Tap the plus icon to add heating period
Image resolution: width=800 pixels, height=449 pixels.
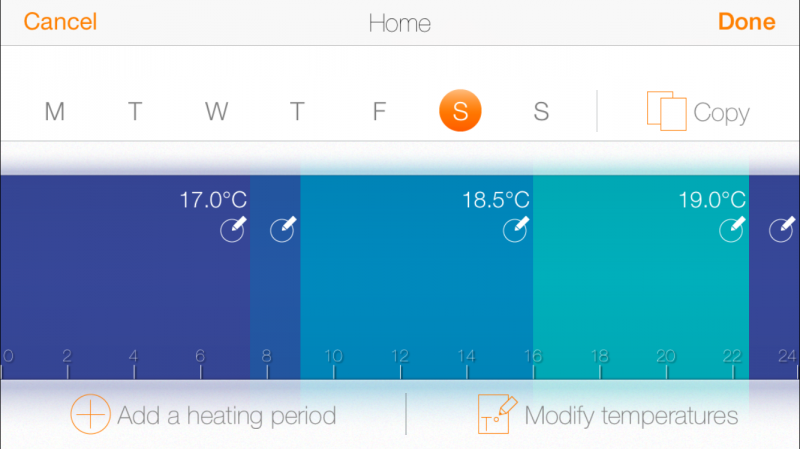coord(90,414)
